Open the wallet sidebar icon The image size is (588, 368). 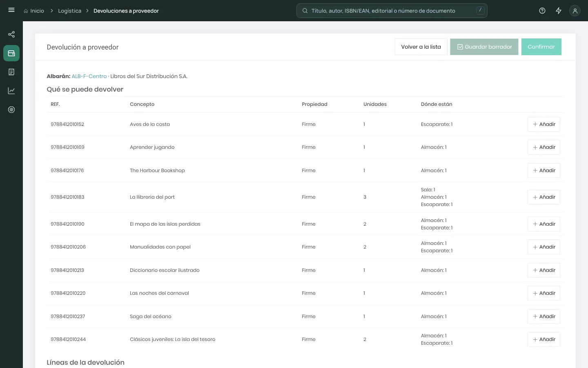click(11, 53)
